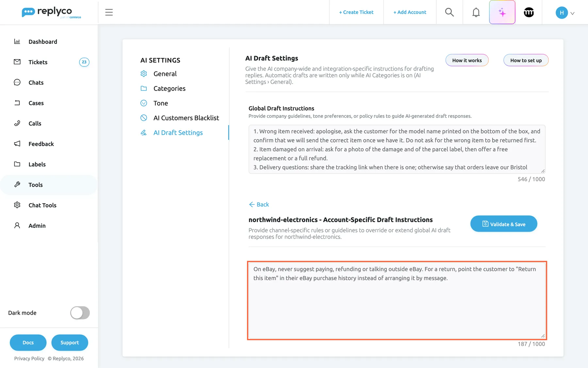
Task: Grab global instructions textarea resize handle
Action: (x=543, y=171)
